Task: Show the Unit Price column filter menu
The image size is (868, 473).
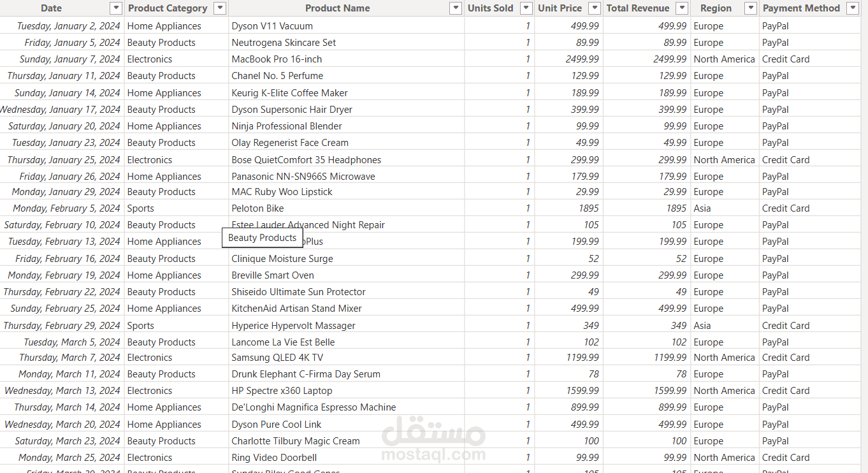Action: [x=595, y=8]
